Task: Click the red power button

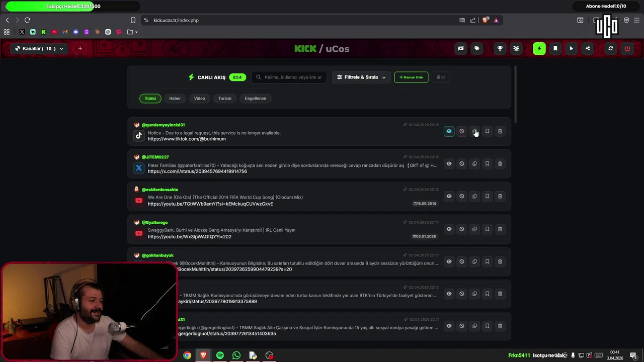Action: 627,49
